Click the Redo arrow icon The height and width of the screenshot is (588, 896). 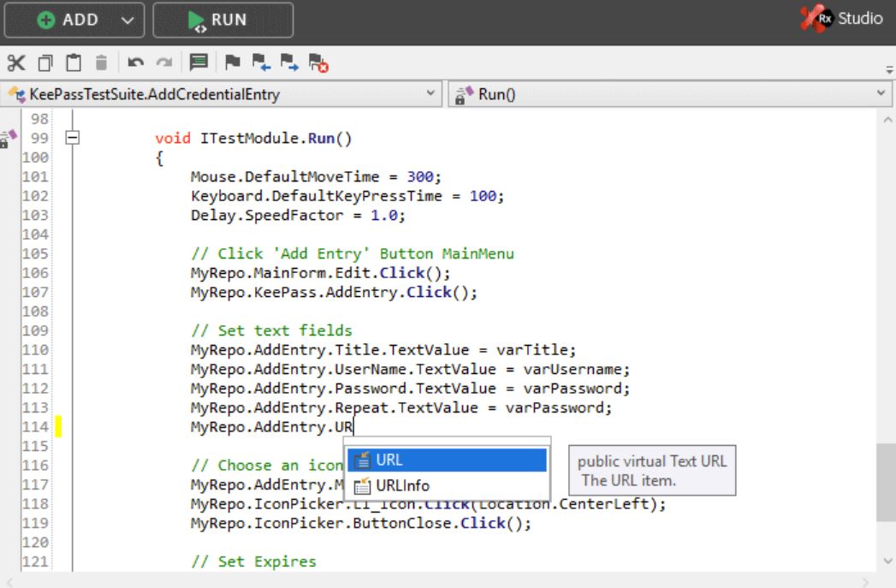point(164,62)
